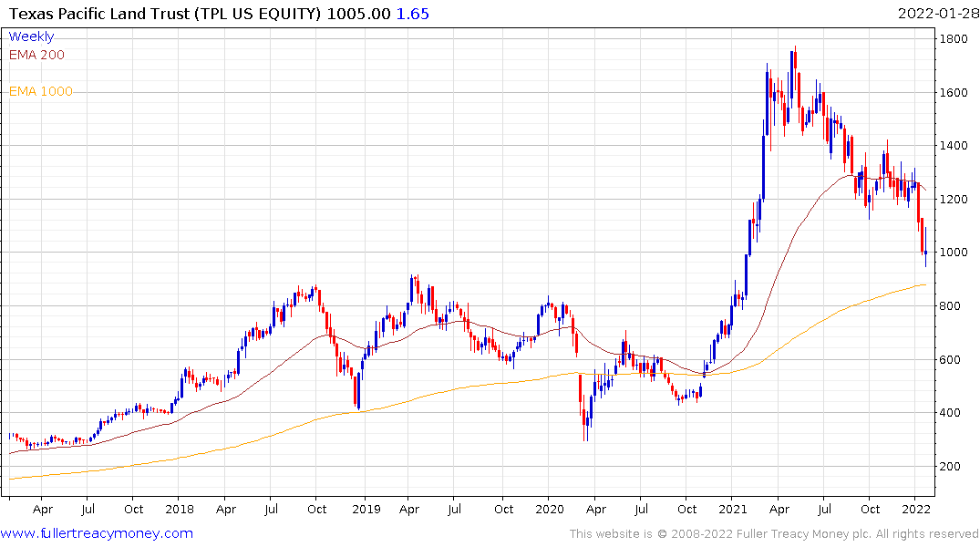Click the 800 price axis label
Screen dimensions: 980x547
[x=950, y=306]
